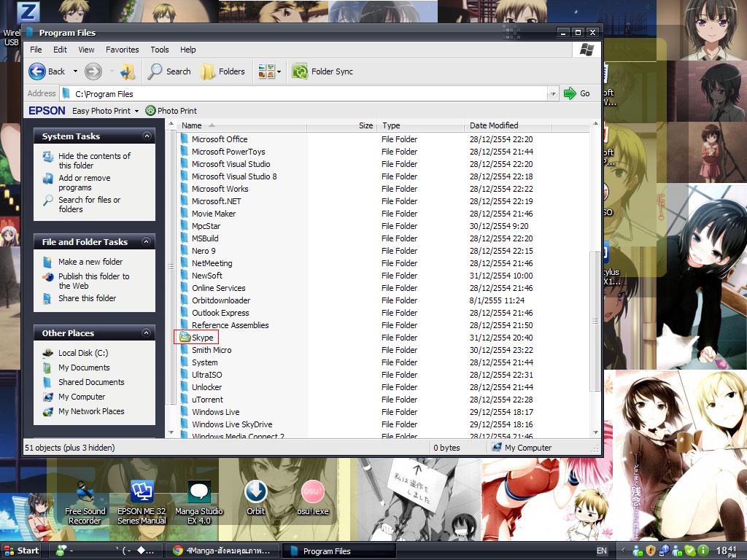Screen dimensions: 747x560
Task: Click Share this folder link
Action: coord(88,298)
